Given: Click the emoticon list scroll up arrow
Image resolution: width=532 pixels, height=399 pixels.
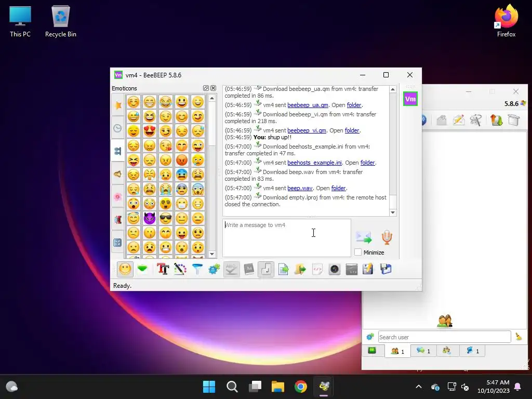Looking at the screenshot, I should click(x=212, y=98).
